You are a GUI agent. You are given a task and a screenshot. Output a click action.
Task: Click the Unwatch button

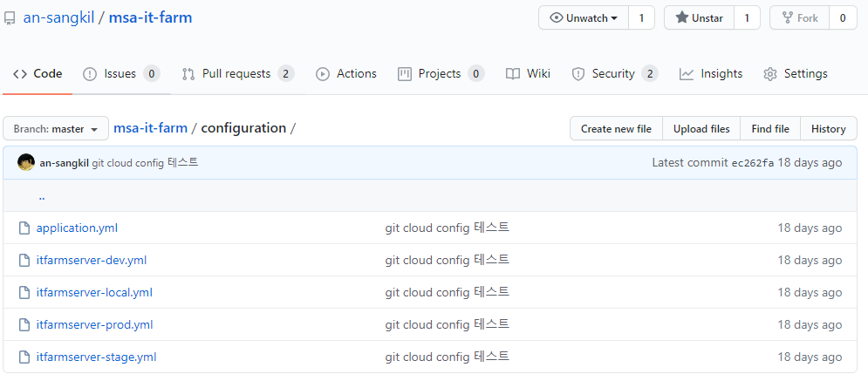(584, 17)
